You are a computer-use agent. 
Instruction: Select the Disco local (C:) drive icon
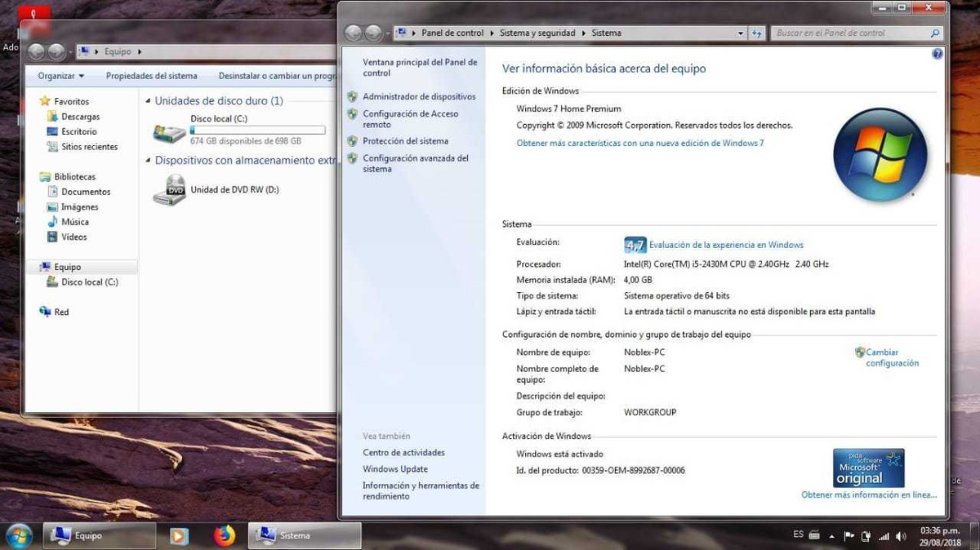169,131
